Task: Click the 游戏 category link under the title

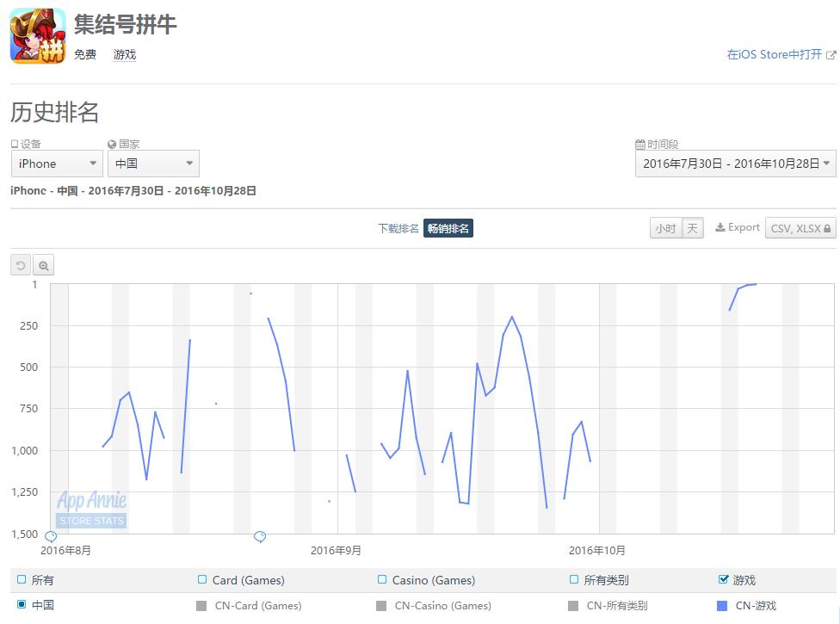Action: [x=124, y=54]
